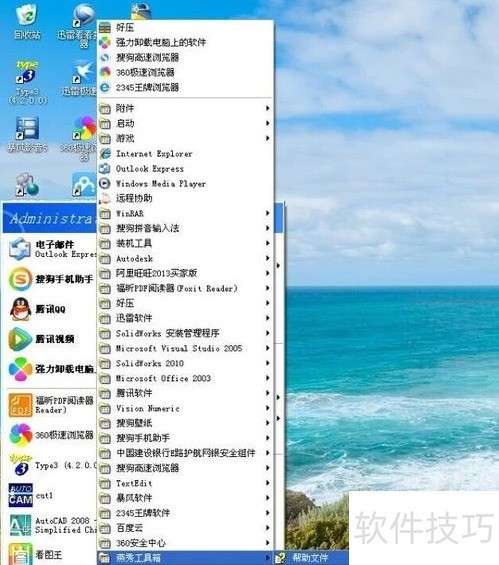Open 百度云 folder entry

pyautogui.click(x=185, y=528)
